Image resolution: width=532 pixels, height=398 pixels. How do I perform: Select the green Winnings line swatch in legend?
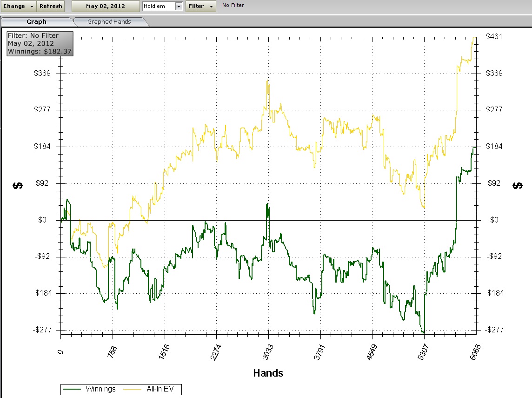point(73,389)
